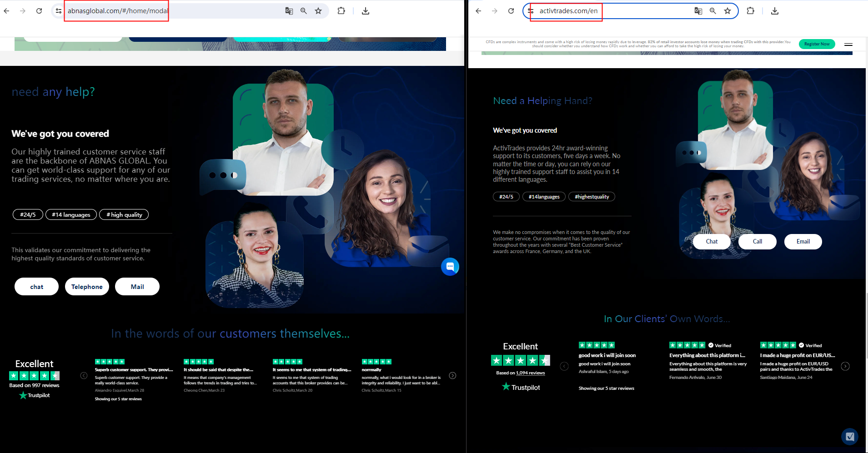Screen dimensions: 868x453
Task: Open hamburger menu on ActivTrades site
Action: (848, 44)
